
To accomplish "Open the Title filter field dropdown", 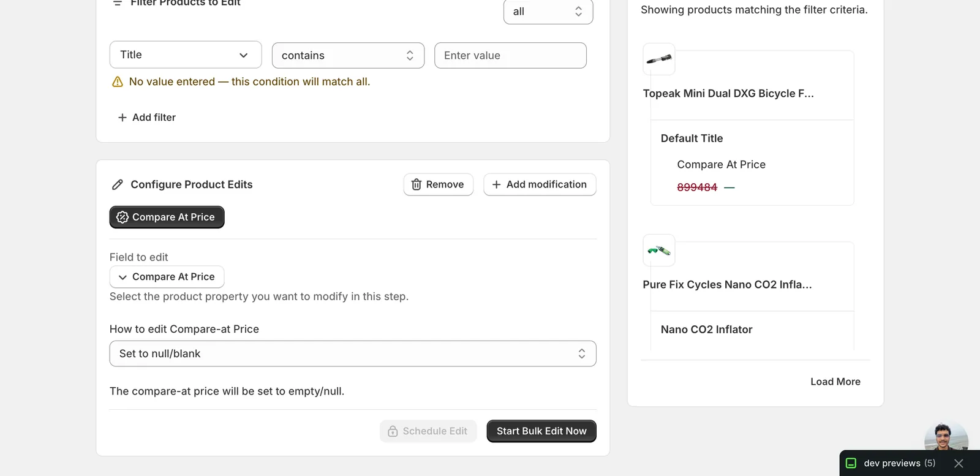I will 186,55.
